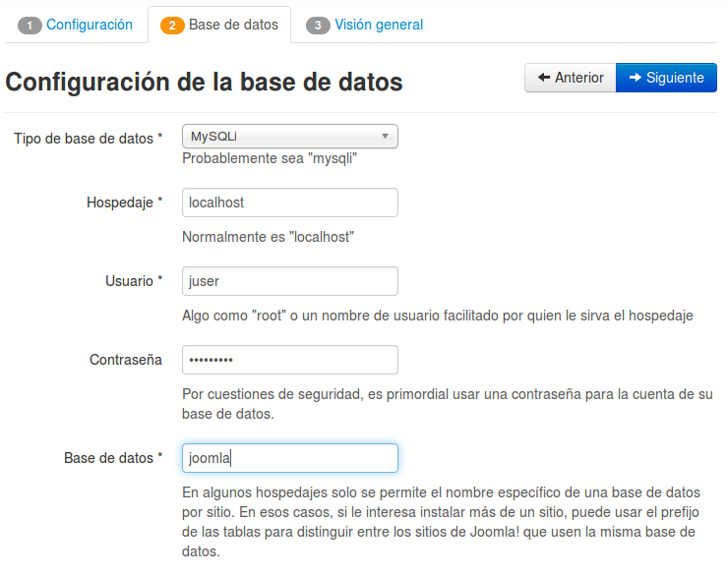This screenshot has width=728, height=576.
Task: Click the Contraseña field label
Action: [126, 360]
